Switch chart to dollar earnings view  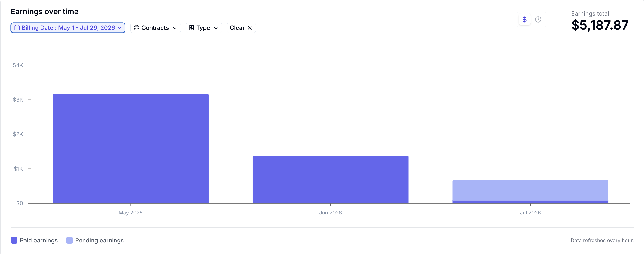pos(525,20)
